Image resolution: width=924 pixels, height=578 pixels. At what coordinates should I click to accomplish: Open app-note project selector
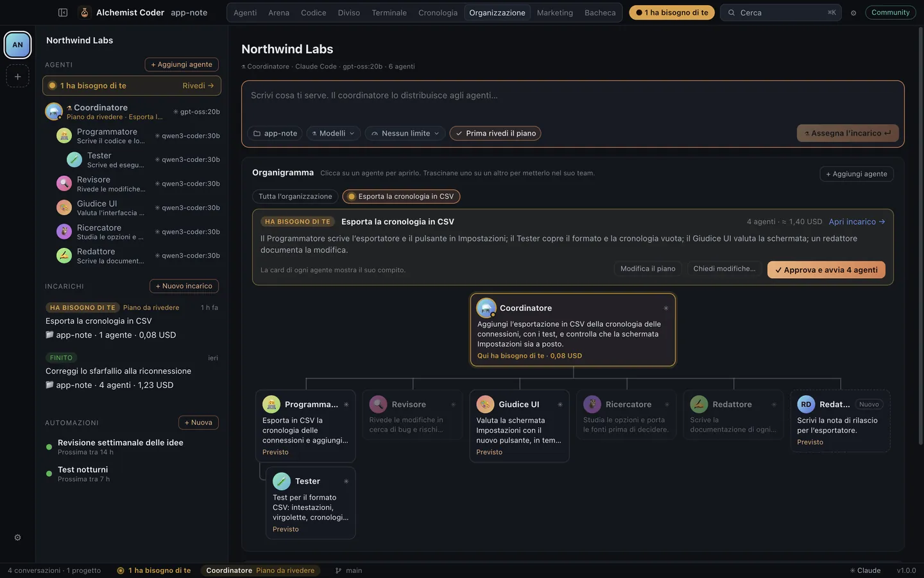point(275,133)
